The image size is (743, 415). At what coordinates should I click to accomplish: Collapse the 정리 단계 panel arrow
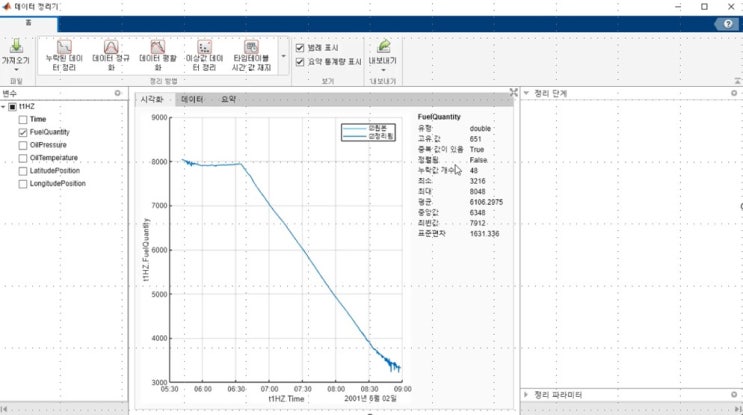click(526, 93)
